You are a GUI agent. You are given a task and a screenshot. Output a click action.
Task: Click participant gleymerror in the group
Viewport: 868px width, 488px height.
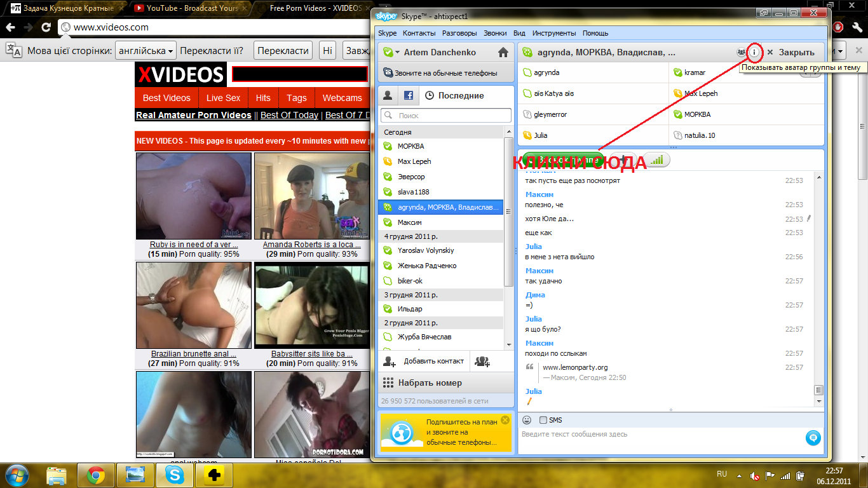(x=550, y=114)
